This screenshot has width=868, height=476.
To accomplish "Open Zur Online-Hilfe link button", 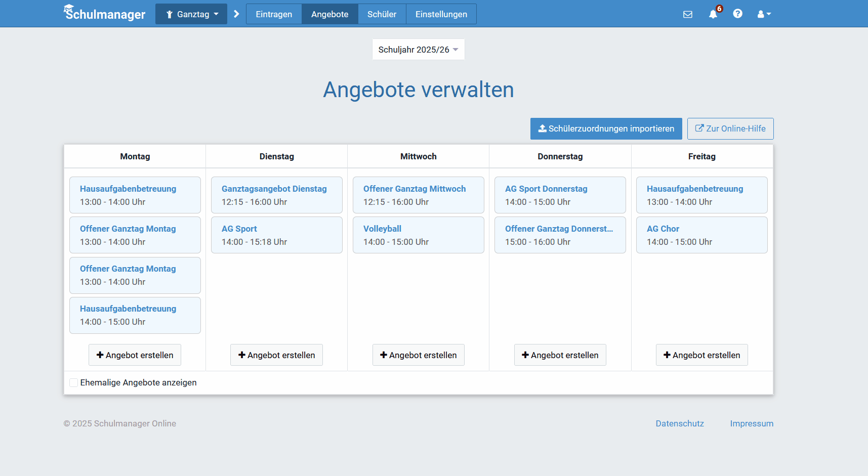I will [730, 128].
